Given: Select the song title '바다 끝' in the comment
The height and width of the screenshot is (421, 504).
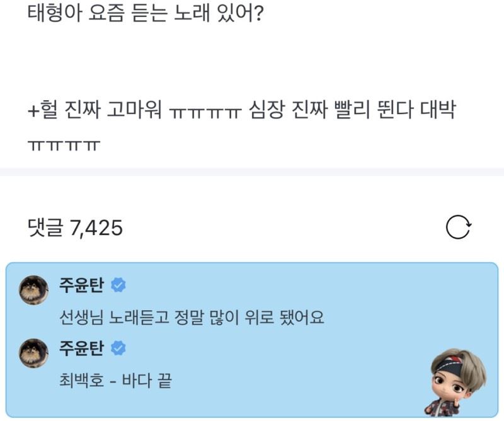Looking at the screenshot, I should tap(147, 381).
